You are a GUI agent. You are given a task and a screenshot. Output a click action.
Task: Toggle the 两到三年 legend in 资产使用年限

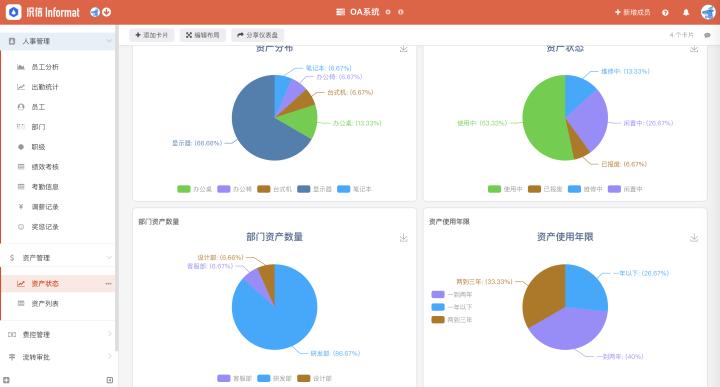[x=452, y=320]
